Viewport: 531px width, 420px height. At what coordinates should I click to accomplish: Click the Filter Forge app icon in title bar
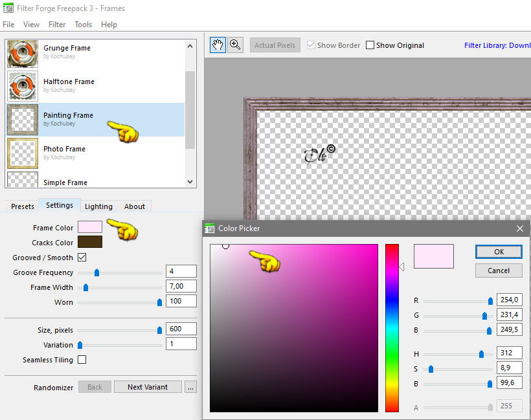pyautogui.click(x=8, y=8)
